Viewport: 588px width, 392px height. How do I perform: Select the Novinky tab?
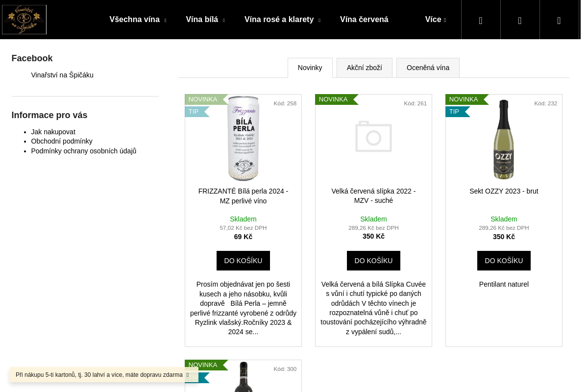[x=310, y=68]
